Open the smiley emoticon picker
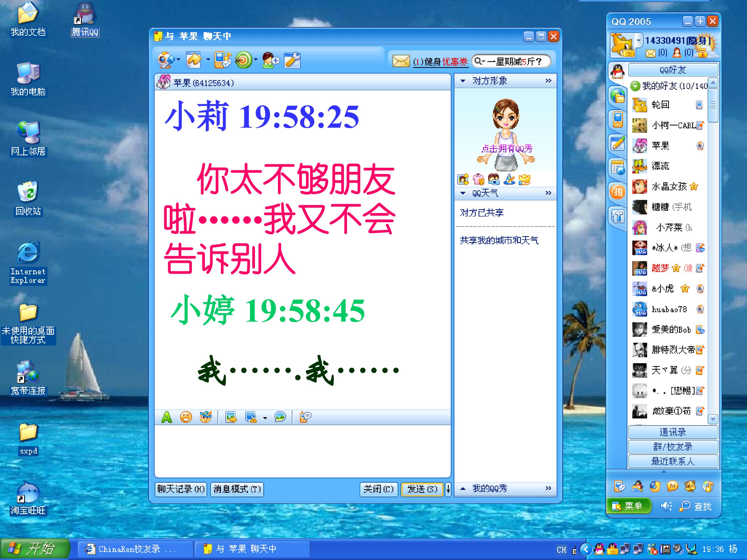The height and width of the screenshot is (560, 747). tap(186, 418)
